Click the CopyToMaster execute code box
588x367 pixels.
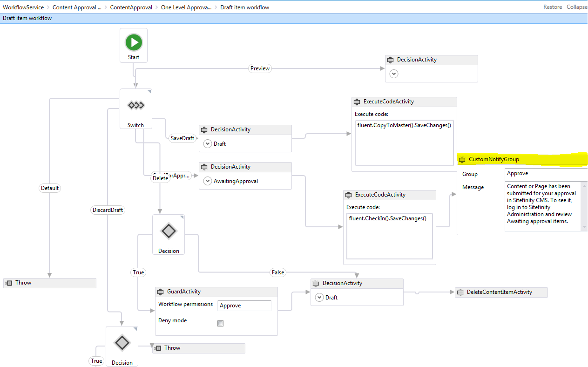pyautogui.click(x=404, y=143)
